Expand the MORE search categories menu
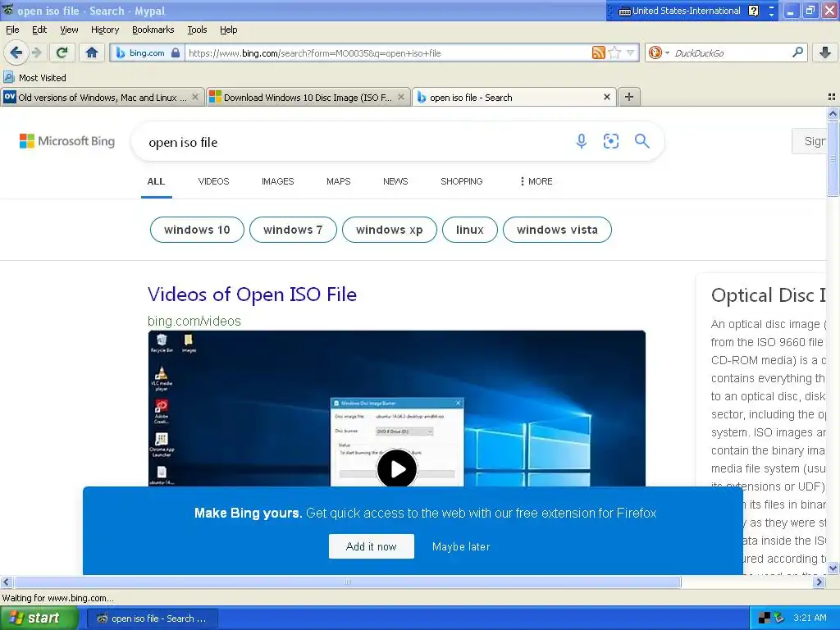This screenshot has width=840, height=630. coord(536,181)
